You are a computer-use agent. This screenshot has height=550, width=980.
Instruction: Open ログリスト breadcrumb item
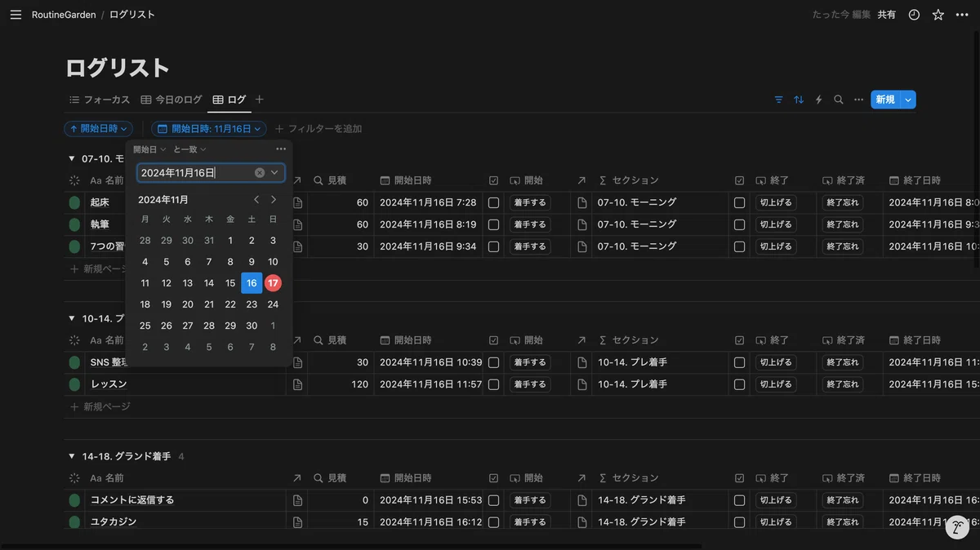pos(132,15)
